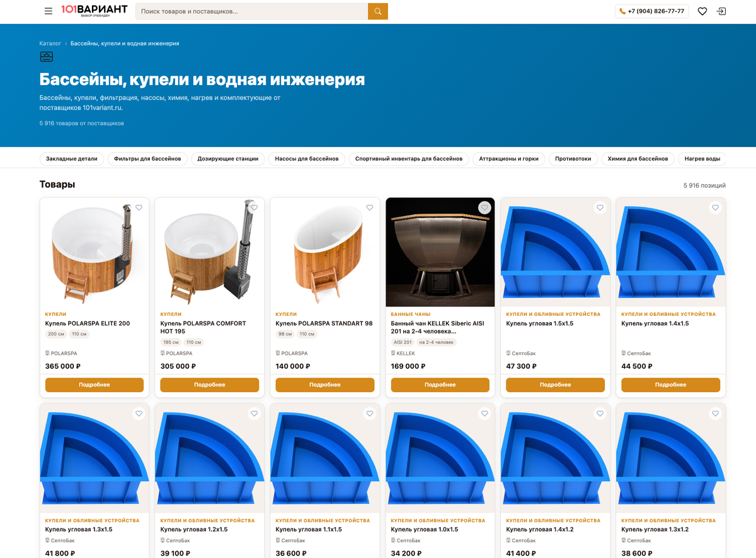
Task: Open Купель угловая 1.0x1.5 product image
Action: [440, 458]
